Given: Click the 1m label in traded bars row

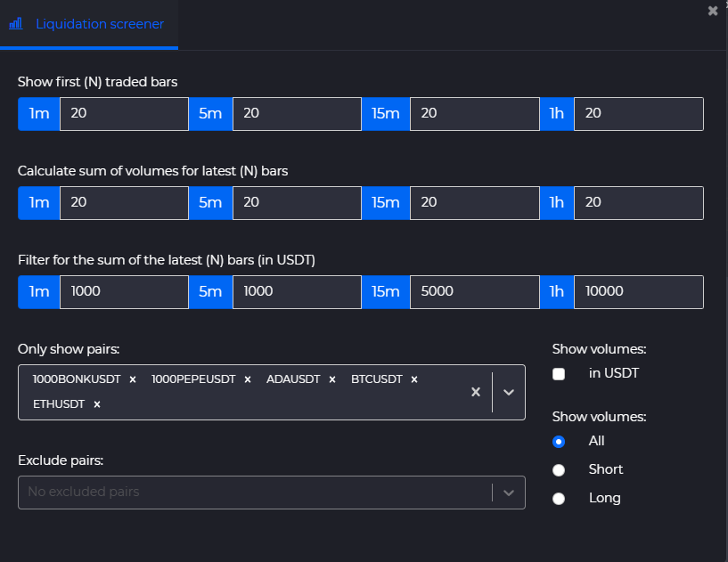Looking at the screenshot, I should [39, 114].
